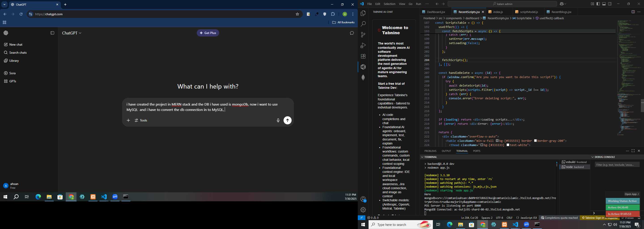Go forward in VS Code navigation history
Image resolution: width=644 pixels, height=229 pixels.
pos(443,4)
